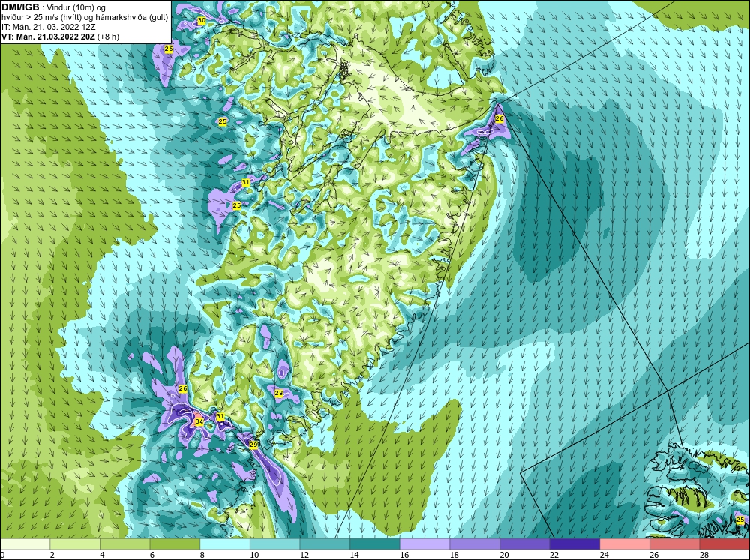
Task: Click the 'hviður > 25 m/s' legend line
Action: 85,17
